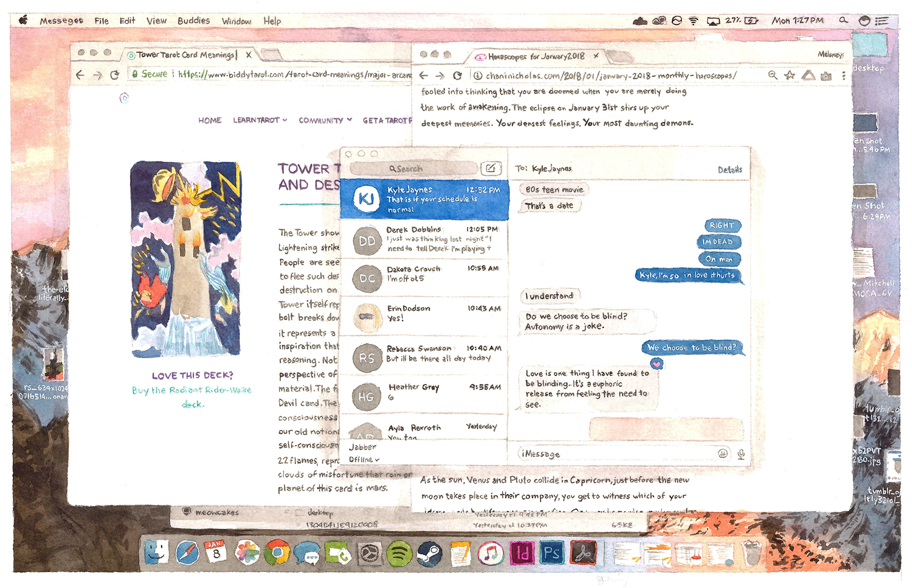Open Calendar from the dock

216,551
